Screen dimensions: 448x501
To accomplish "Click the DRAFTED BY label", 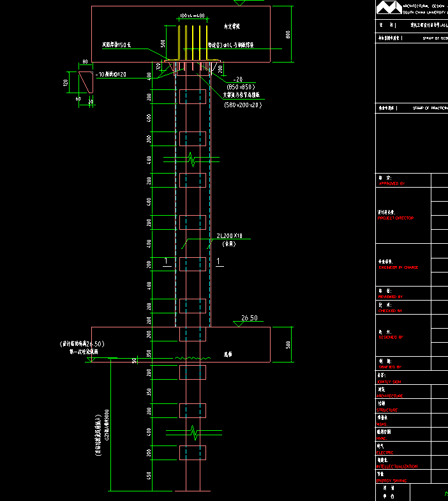I will (x=390, y=367).
